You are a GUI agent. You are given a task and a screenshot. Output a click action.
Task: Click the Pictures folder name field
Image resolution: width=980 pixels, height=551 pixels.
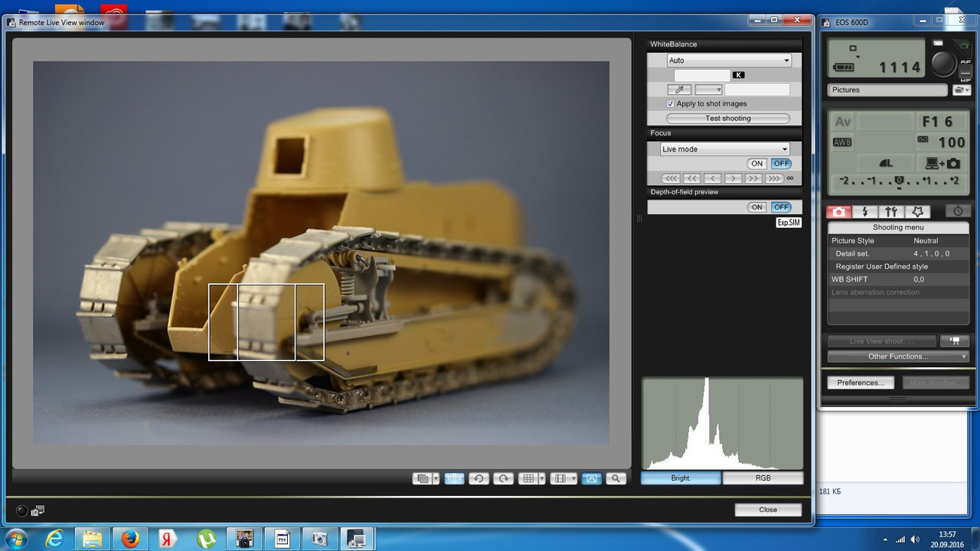(888, 90)
